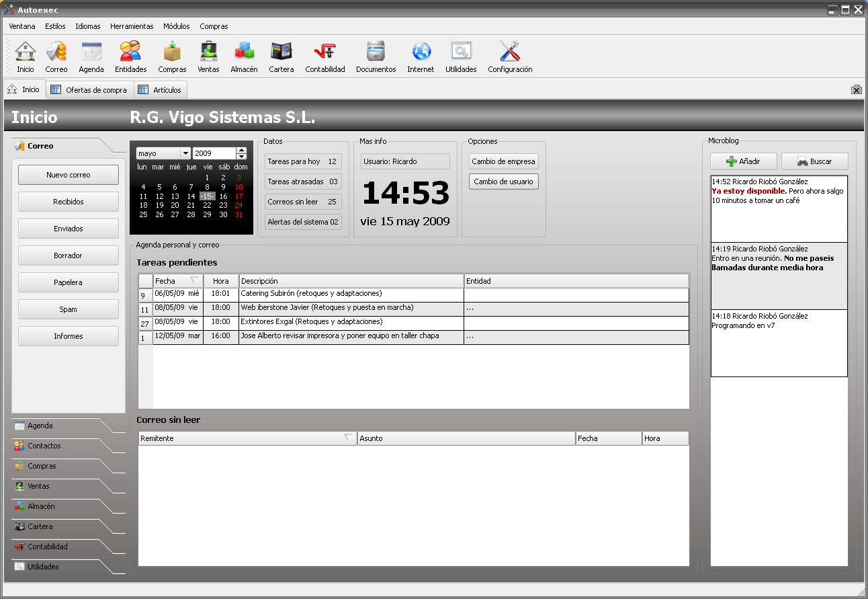Open the month dropdown showing mayo
Screen dimensions: 868x599
(x=163, y=153)
